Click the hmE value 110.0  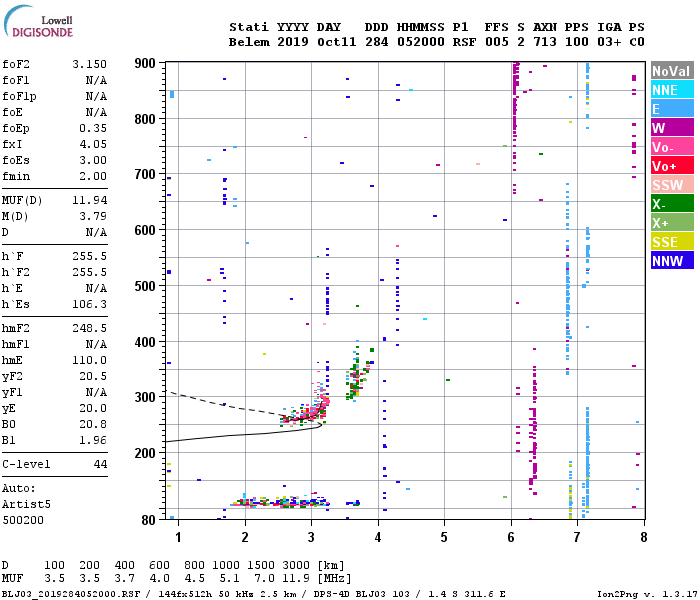[90, 361]
